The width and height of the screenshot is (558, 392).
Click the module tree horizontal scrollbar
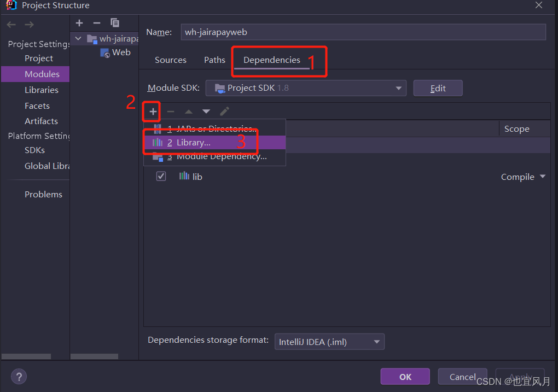pyautogui.click(x=94, y=356)
